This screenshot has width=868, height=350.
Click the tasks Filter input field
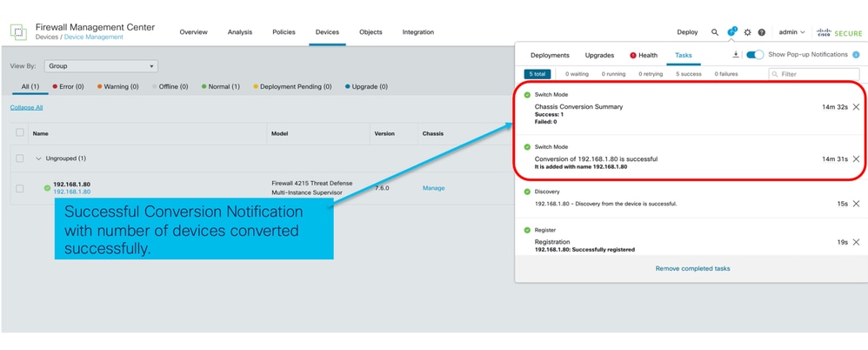pos(814,74)
